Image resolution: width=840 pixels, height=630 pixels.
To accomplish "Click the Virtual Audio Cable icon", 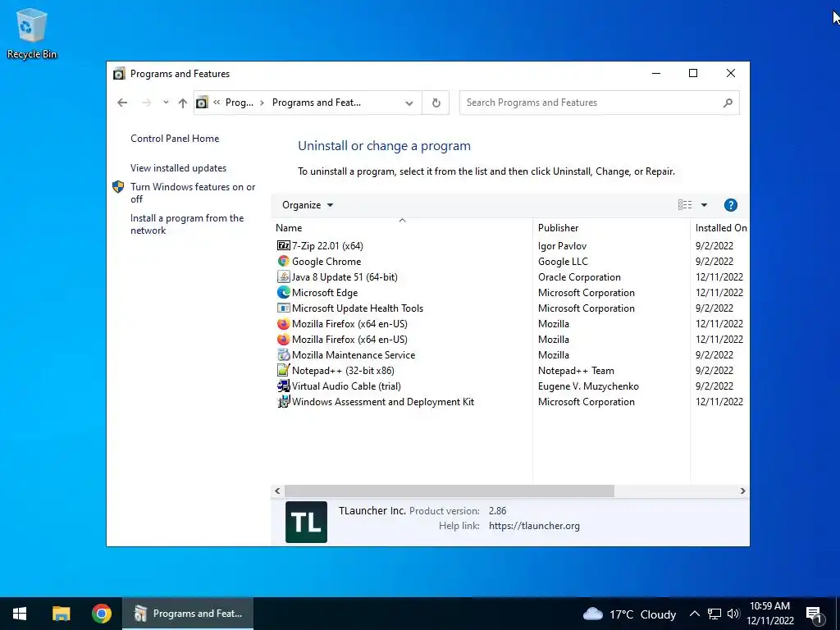I will [283, 386].
